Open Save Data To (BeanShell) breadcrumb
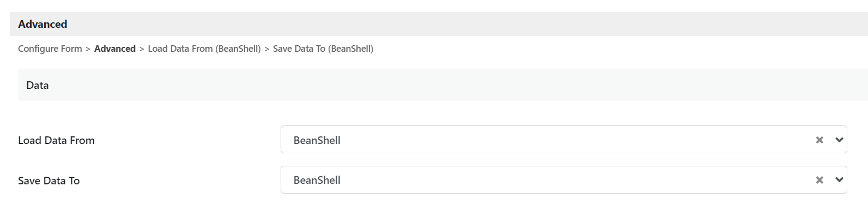 click(x=323, y=49)
